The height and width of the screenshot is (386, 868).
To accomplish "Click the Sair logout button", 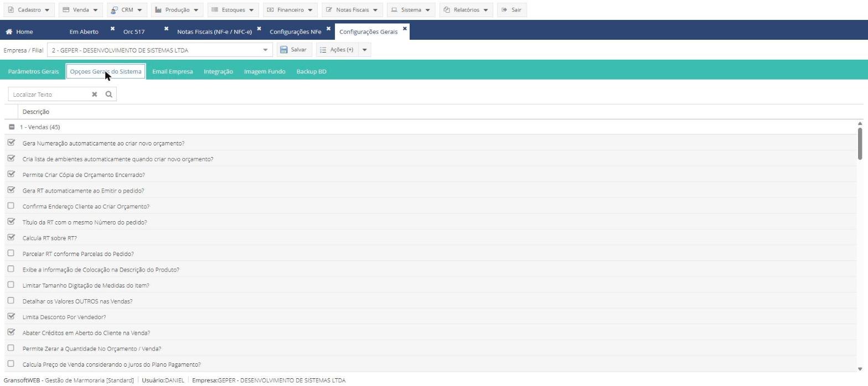I will [x=512, y=10].
